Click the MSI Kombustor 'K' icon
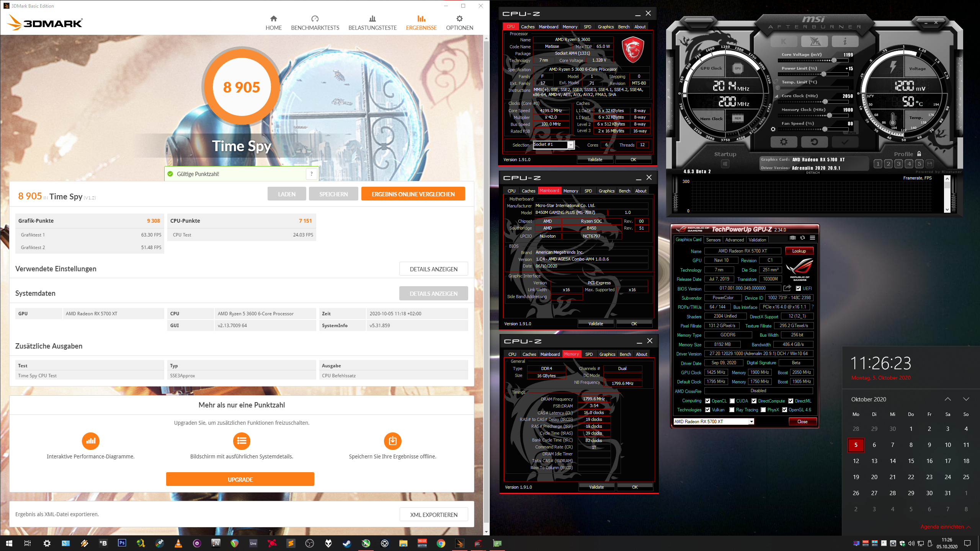The image size is (980, 551). 783,41
